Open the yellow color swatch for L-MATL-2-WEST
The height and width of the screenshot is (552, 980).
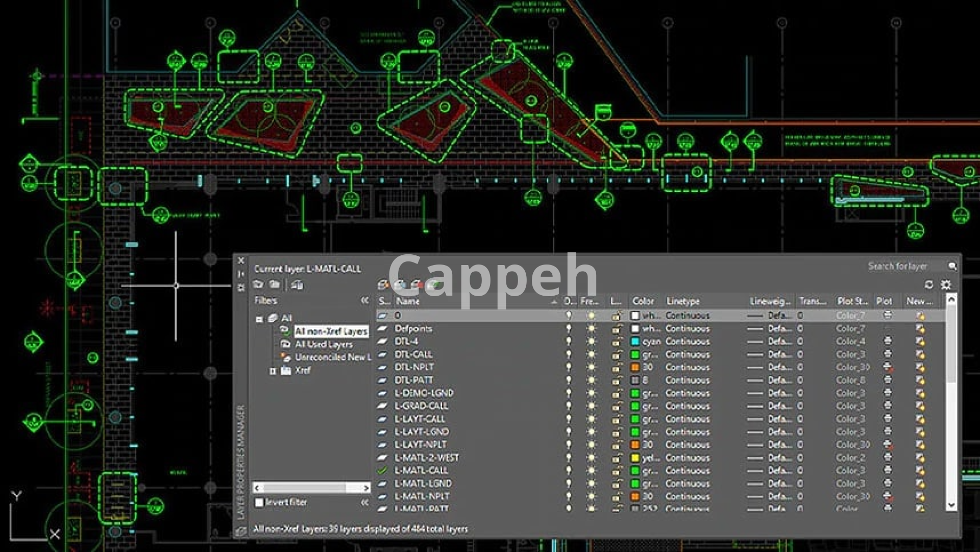(x=635, y=458)
